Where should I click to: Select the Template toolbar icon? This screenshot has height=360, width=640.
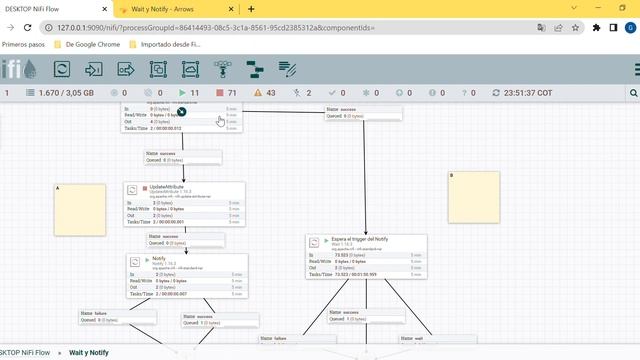click(x=255, y=69)
